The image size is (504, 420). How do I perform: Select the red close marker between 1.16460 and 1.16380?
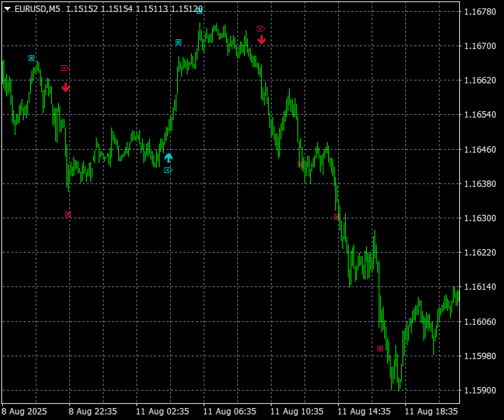tap(300, 164)
